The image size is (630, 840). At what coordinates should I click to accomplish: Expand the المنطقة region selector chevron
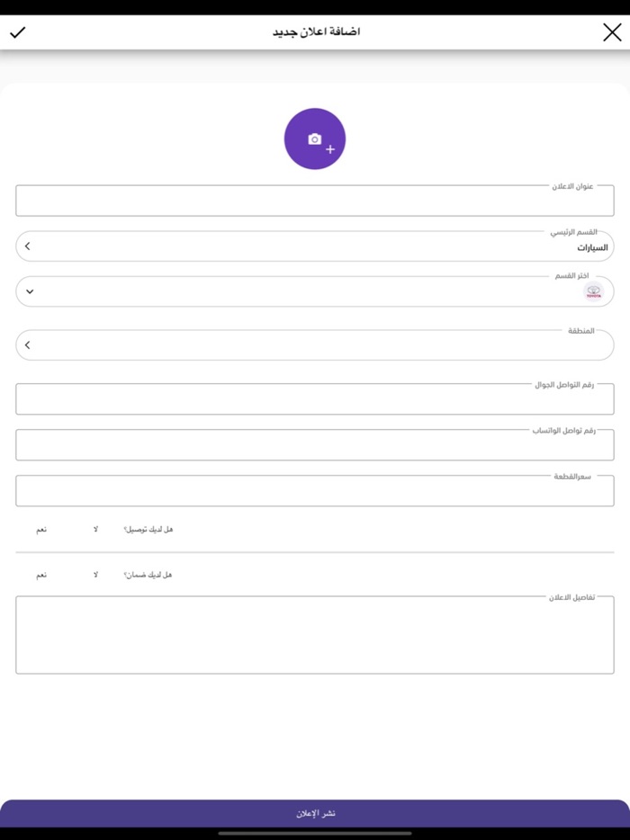pyautogui.click(x=27, y=344)
